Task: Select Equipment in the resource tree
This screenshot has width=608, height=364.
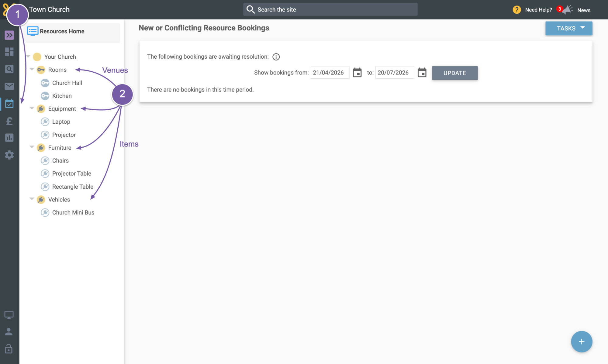Action: [x=62, y=109]
